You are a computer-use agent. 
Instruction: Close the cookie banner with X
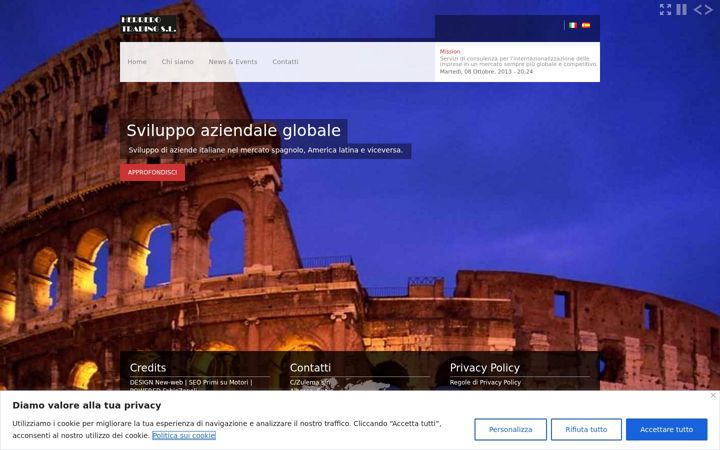[x=713, y=395]
